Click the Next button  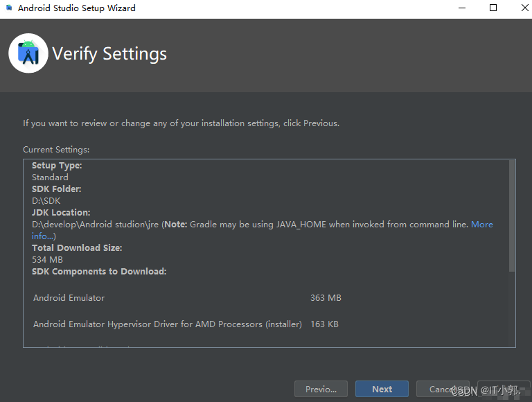[x=382, y=389]
